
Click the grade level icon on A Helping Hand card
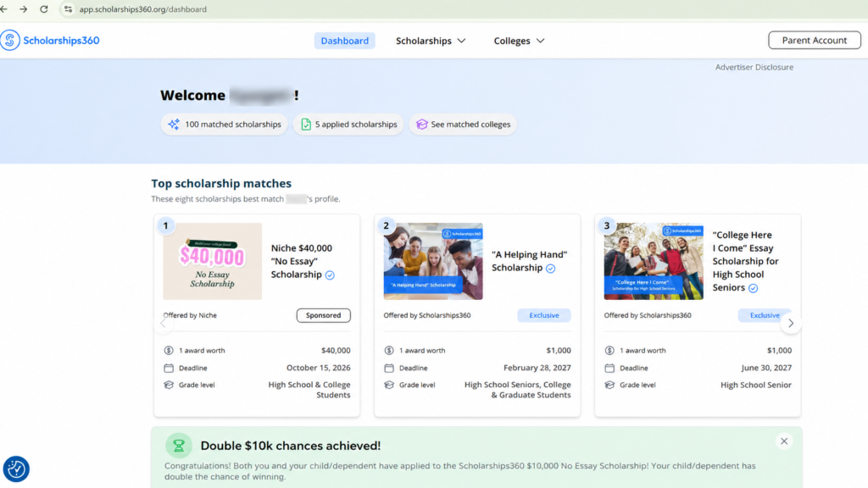(389, 385)
